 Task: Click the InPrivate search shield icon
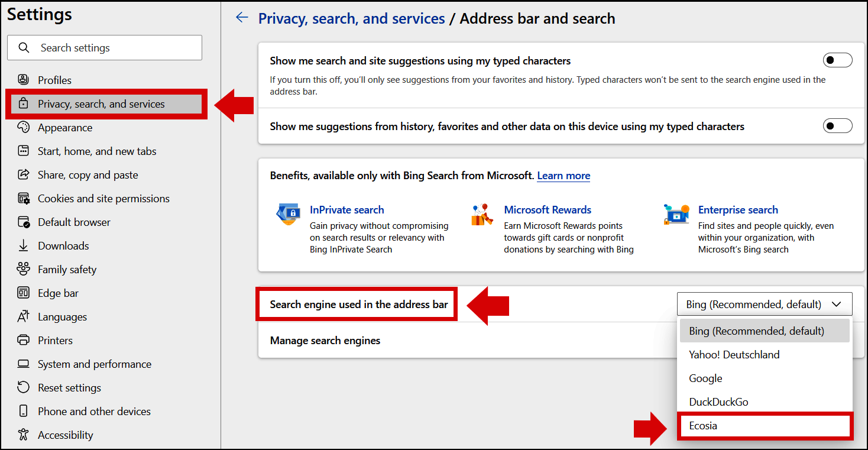[x=288, y=214]
